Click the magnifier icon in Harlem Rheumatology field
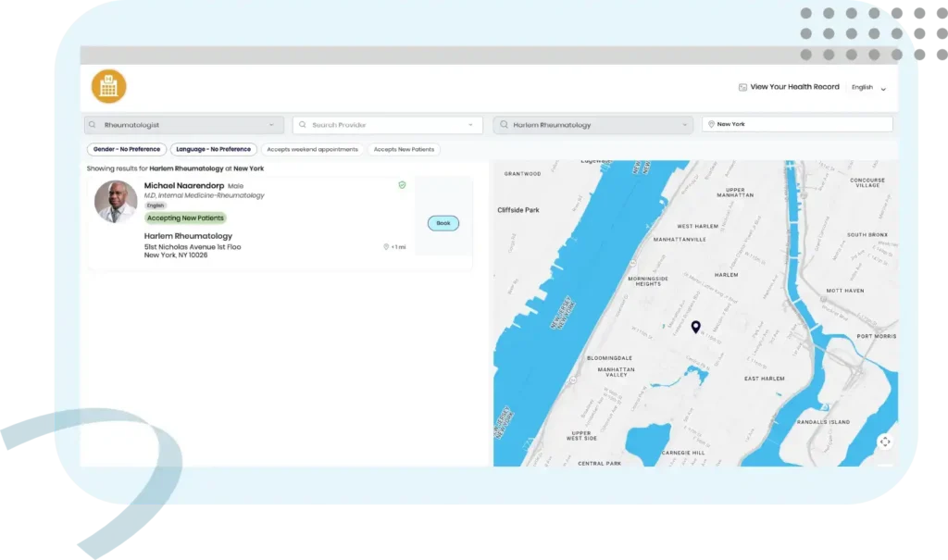Image resolution: width=948 pixels, height=560 pixels. point(504,125)
